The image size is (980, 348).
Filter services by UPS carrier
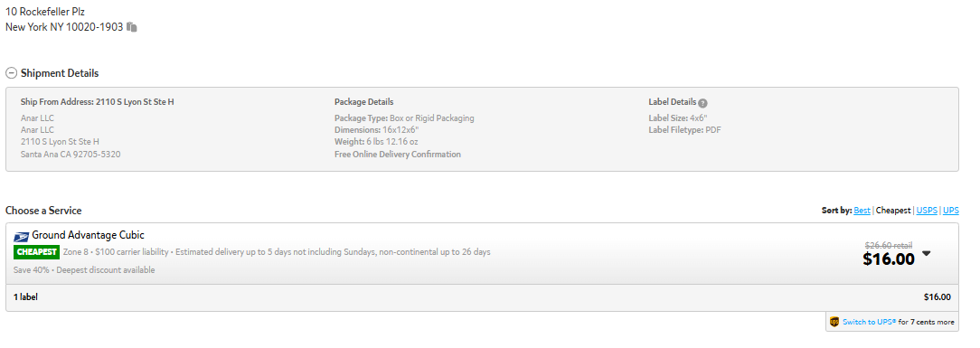pos(951,211)
